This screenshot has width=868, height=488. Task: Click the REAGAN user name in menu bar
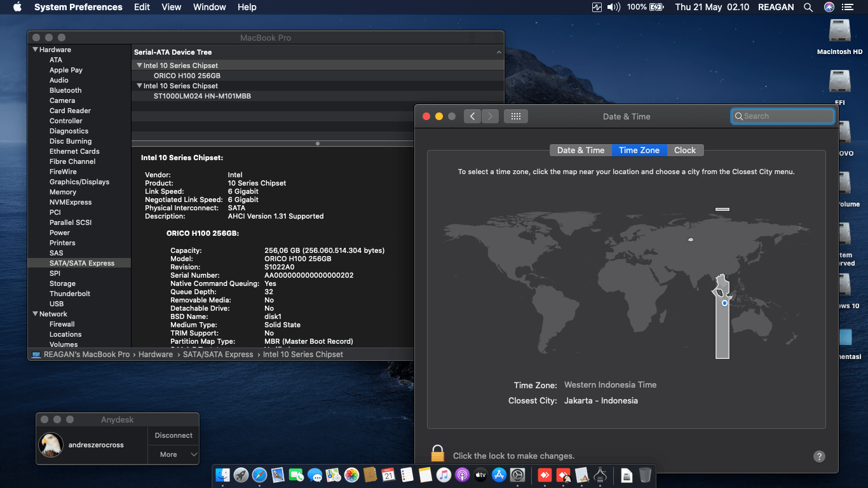click(776, 7)
